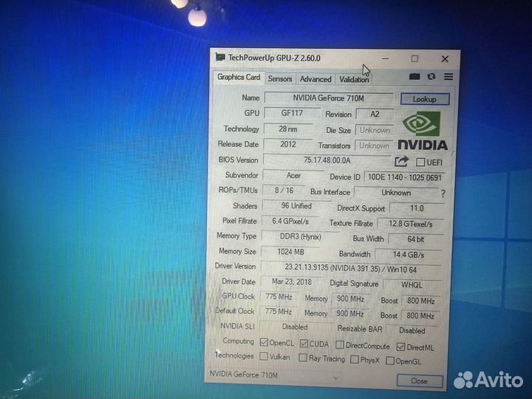
Task: Click the Subvendor field showing Acer
Action: [x=293, y=175]
